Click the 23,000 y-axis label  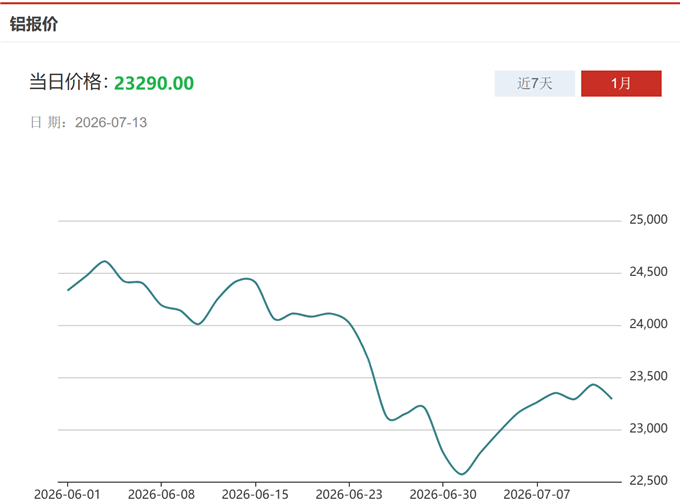pos(648,429)
